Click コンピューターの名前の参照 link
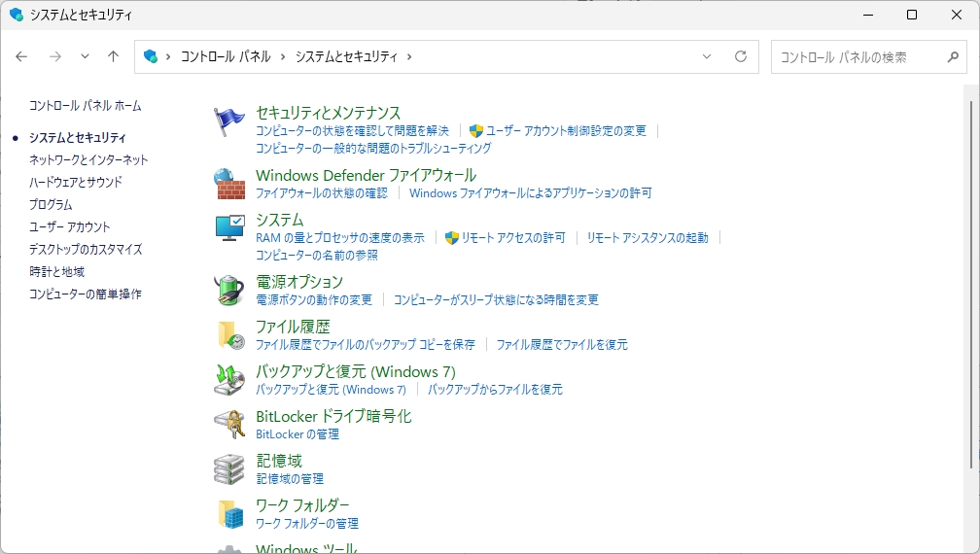The width and height of the screenshot is (980, 554). pyautogui.click(x=317, y=255)
